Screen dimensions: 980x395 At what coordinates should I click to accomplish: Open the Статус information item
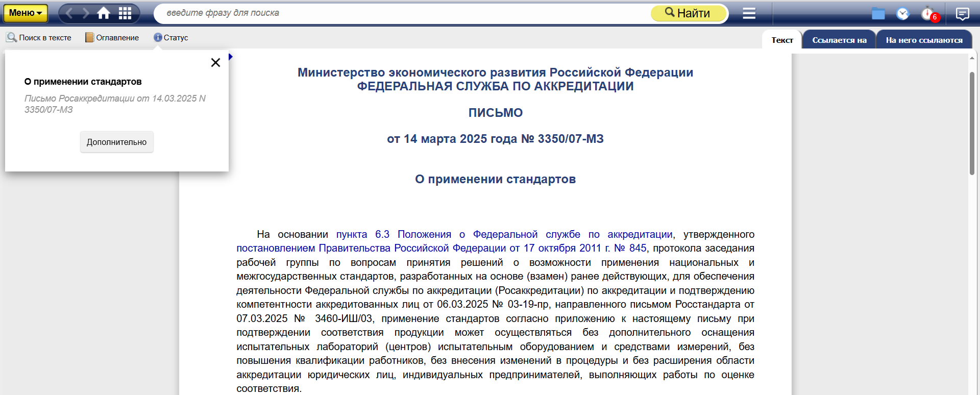point(171,38)
